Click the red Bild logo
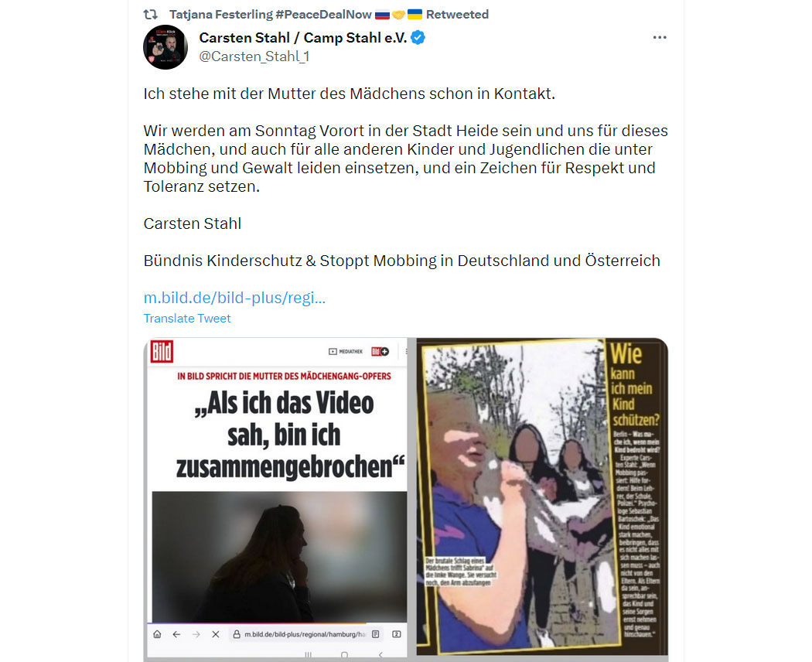812x662 pixels. tap(162, 352)
